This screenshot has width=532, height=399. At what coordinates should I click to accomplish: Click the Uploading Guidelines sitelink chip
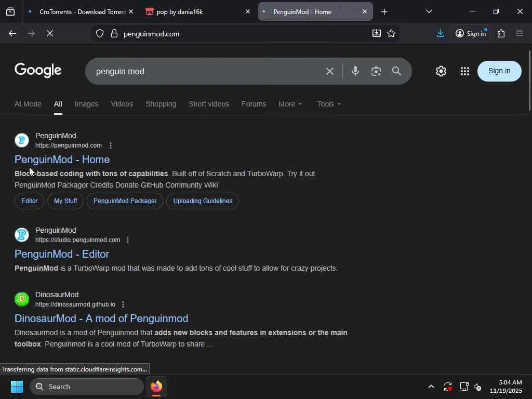[x=203, y=201]
